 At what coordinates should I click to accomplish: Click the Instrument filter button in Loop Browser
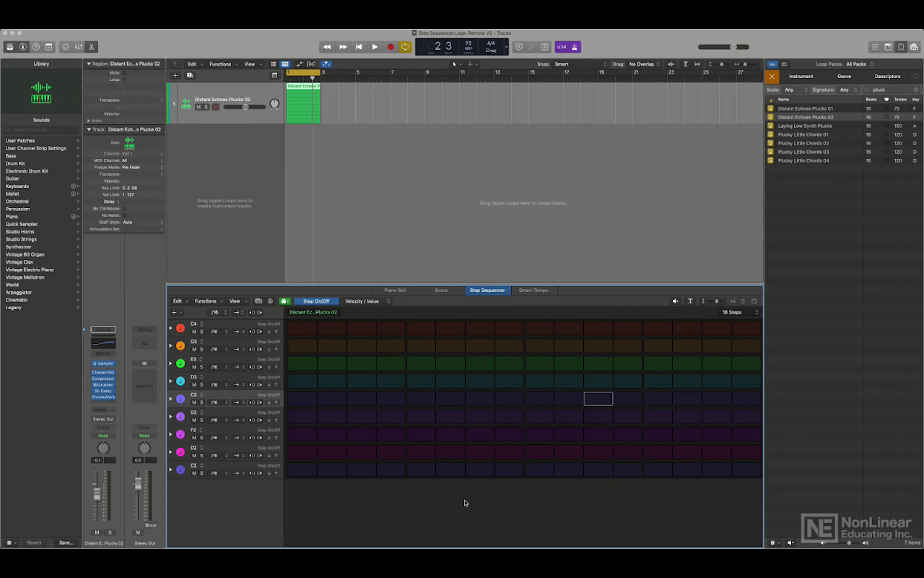coord(801,77)
